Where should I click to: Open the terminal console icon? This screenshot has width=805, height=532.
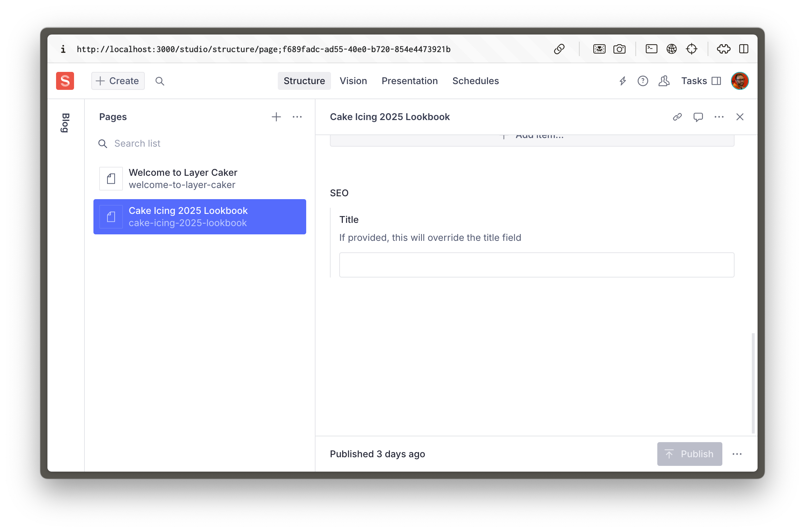651,49
